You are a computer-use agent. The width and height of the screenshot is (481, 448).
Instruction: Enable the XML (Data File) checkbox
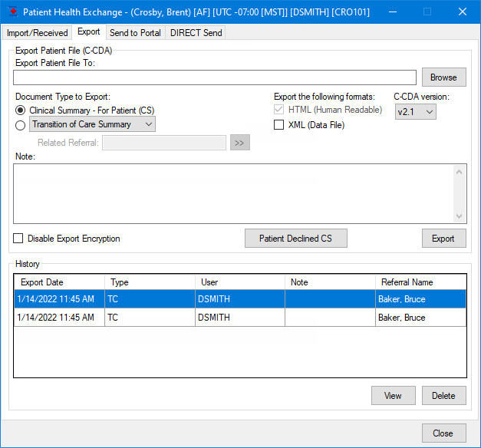[x=279, y=125]
